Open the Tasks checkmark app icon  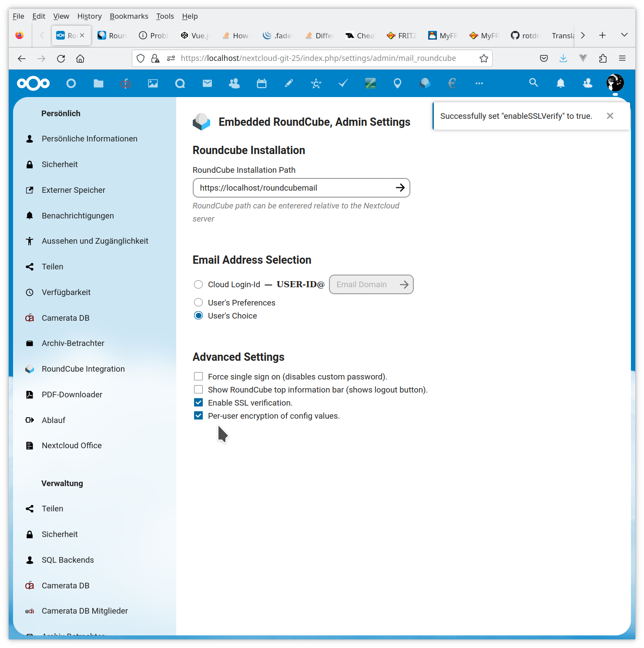tap(343, 83)
